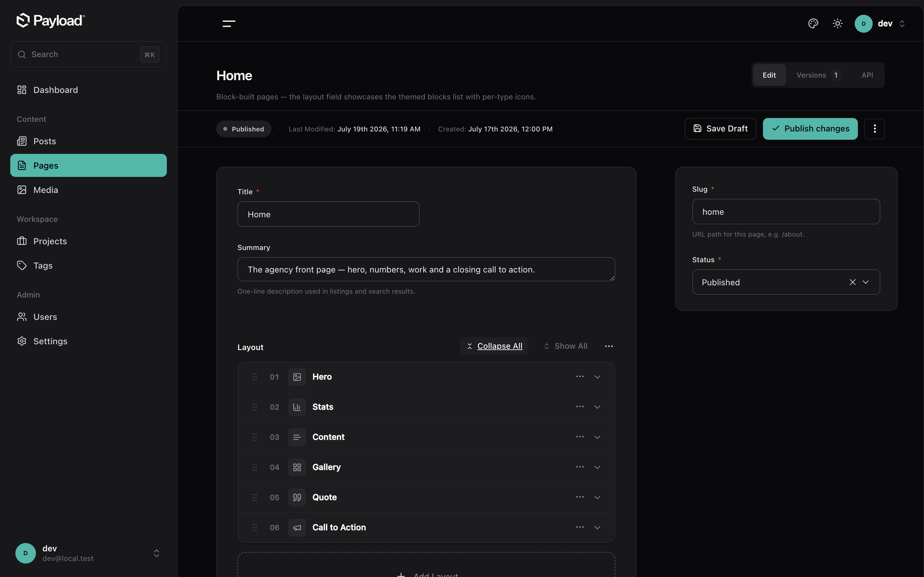
Task: Focus the Slug input field
Action: tap(786, 212)
